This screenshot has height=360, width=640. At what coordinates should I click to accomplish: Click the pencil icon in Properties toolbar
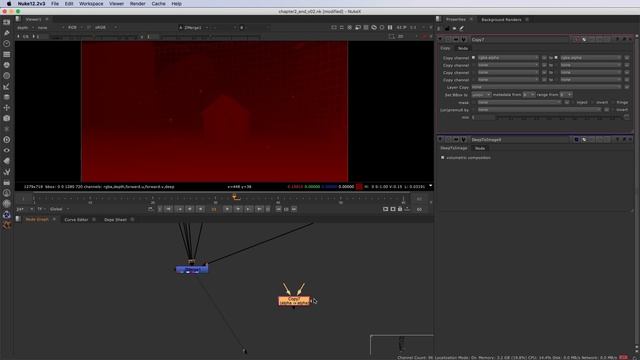coord(462,29)
